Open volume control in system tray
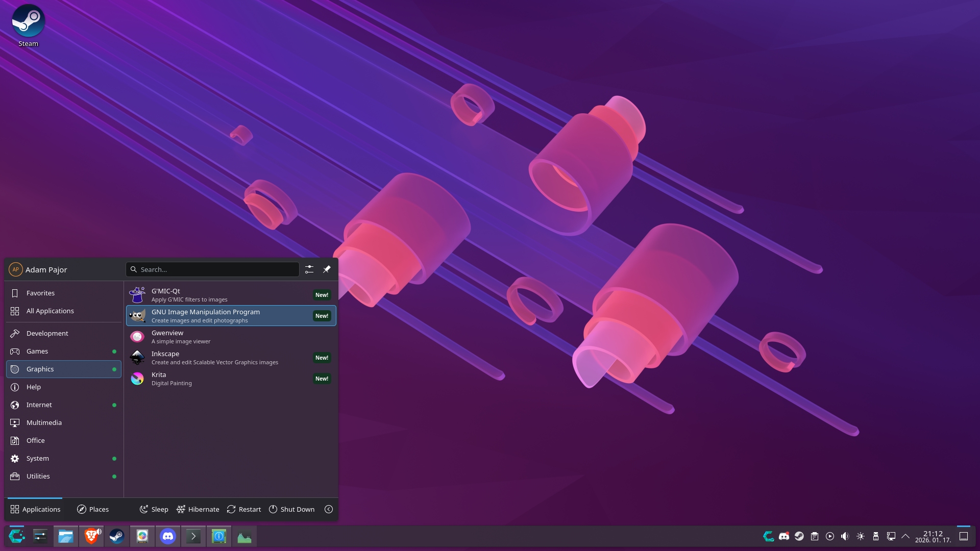This screenshot has width=980, height=551. (845, 536)
